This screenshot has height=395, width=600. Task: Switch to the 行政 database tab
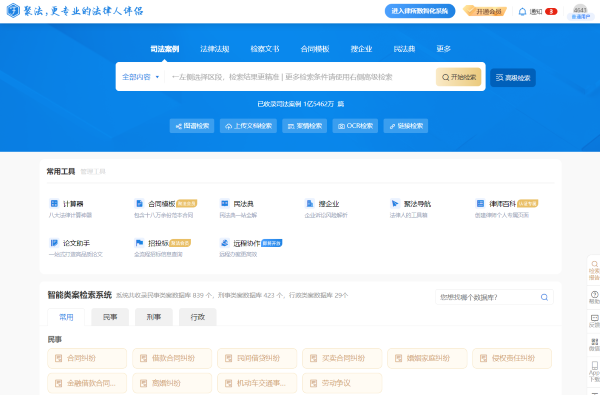tap(198, 317)
